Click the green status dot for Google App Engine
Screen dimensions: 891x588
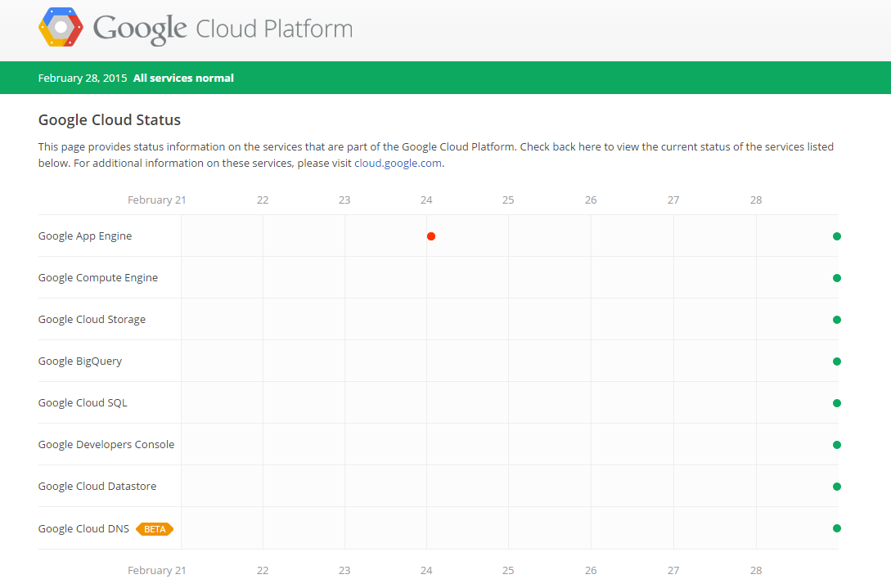(x=837, y=236)
